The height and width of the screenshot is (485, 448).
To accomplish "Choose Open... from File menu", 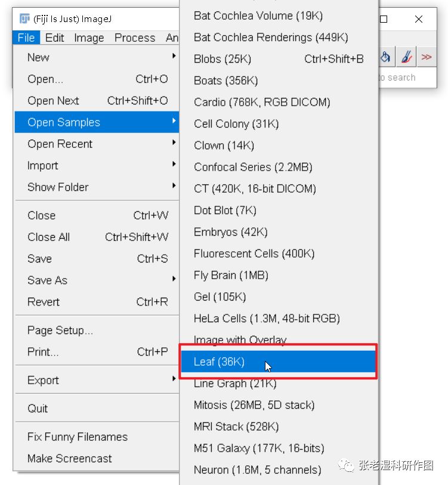I will 97,79.
